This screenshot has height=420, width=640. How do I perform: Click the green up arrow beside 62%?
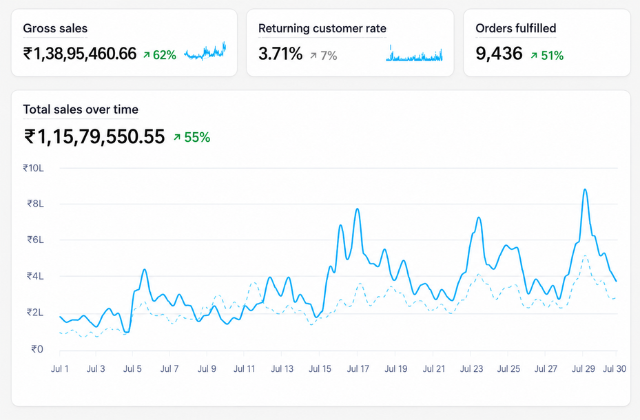[x=147, y=55]
